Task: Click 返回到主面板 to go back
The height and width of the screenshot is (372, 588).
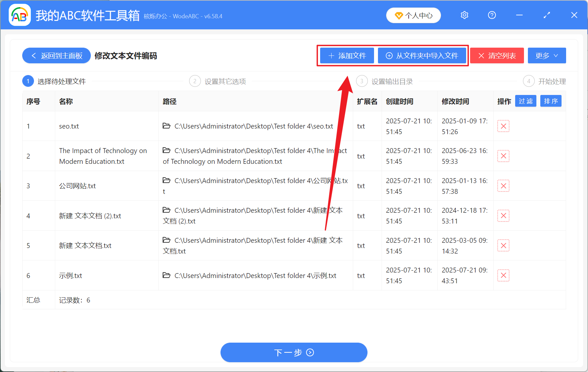Action: [x=56, y=55]
